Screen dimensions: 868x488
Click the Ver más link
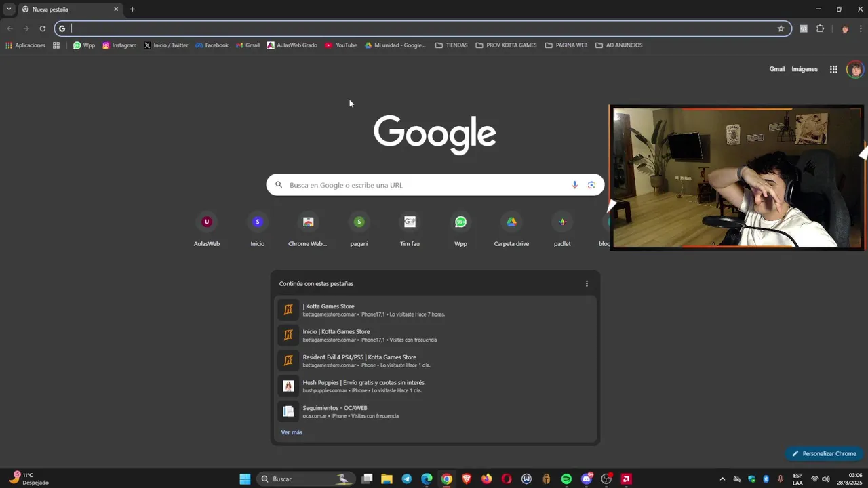[292, 432]
